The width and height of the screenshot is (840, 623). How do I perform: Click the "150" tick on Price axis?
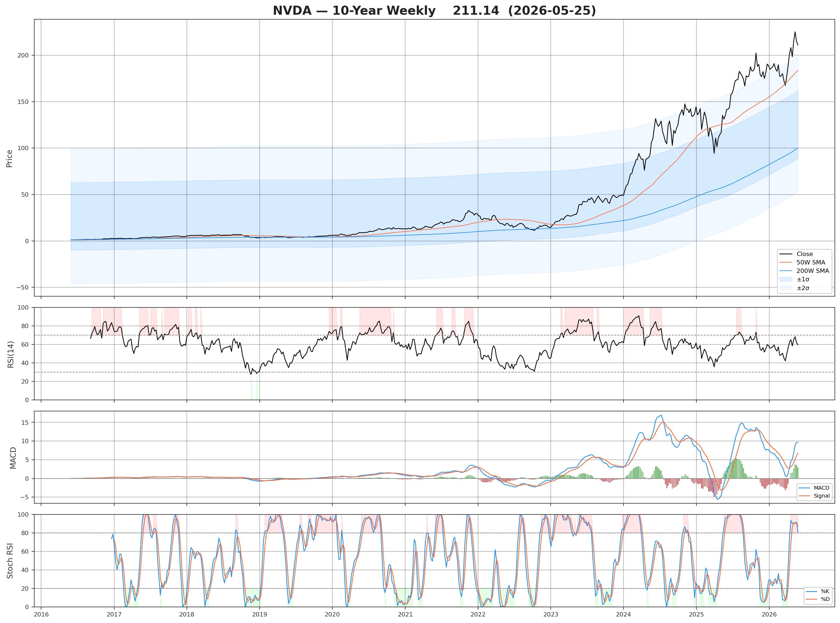pyautogui.click(x=23, y=102)
